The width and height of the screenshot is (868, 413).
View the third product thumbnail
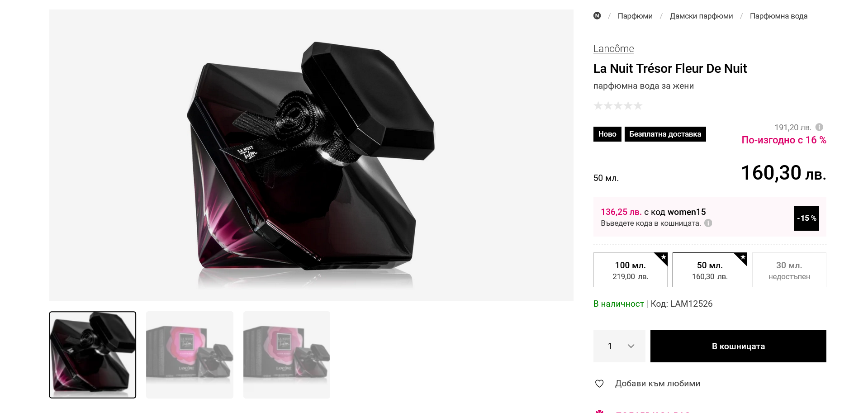coord(287,355)
